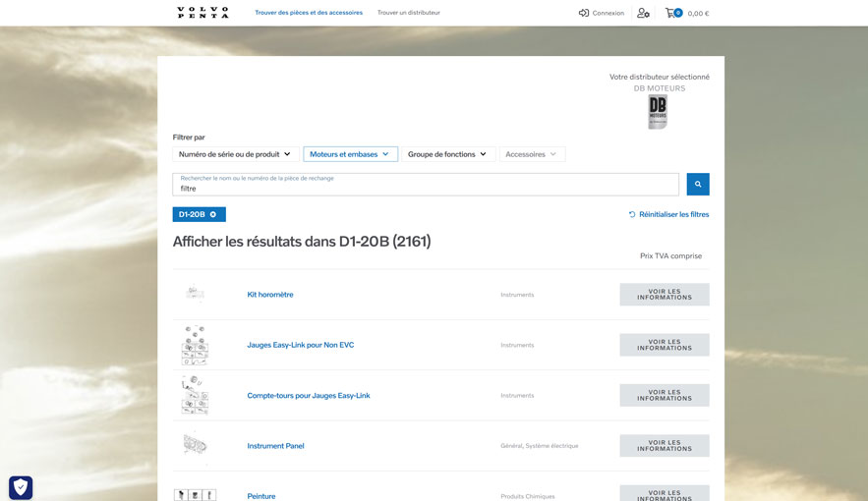
Task: Click the Connexion login icon
Action: 584,13
